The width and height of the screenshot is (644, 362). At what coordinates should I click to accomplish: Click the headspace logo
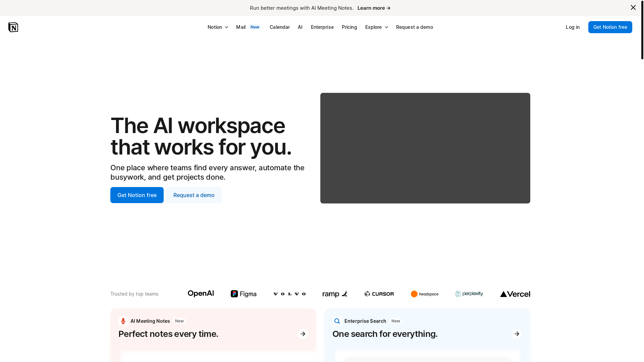[x=425, y=294]
